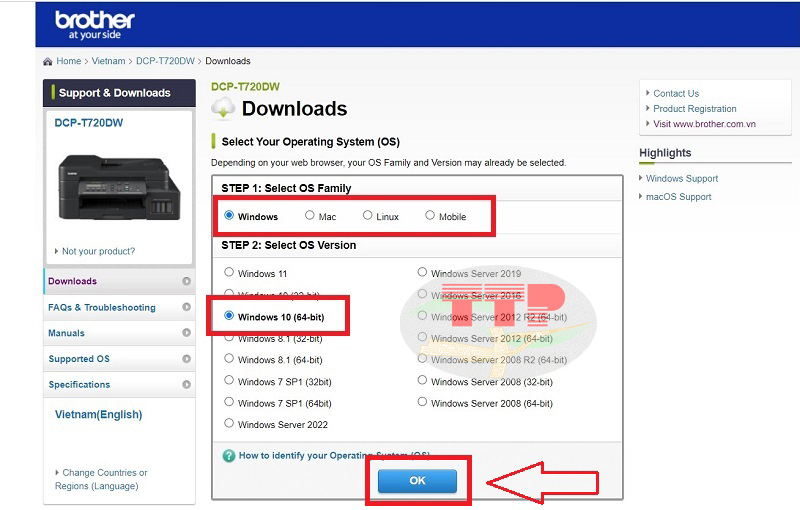Select the Windows OS family radio
Viewport: 800px width, 510px height.
tap(229, 215)
